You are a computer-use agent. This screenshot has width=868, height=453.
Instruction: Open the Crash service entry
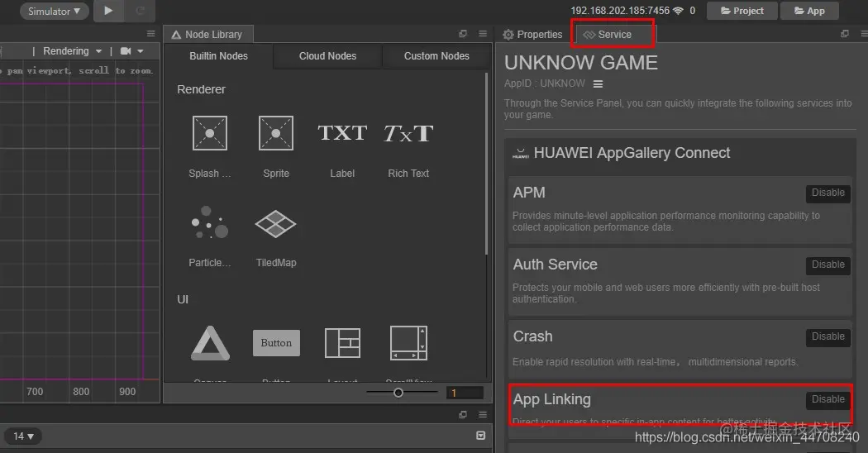(680, 350)
